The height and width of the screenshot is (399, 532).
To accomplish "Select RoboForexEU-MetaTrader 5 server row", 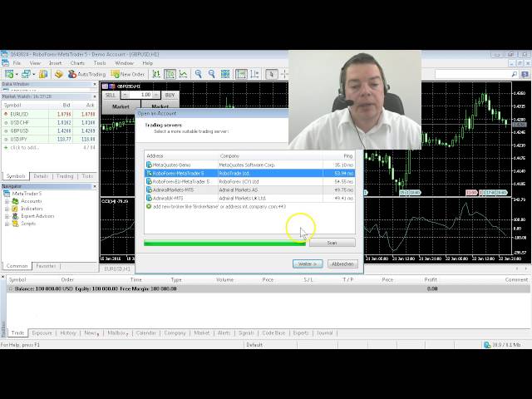I will 249,181.
